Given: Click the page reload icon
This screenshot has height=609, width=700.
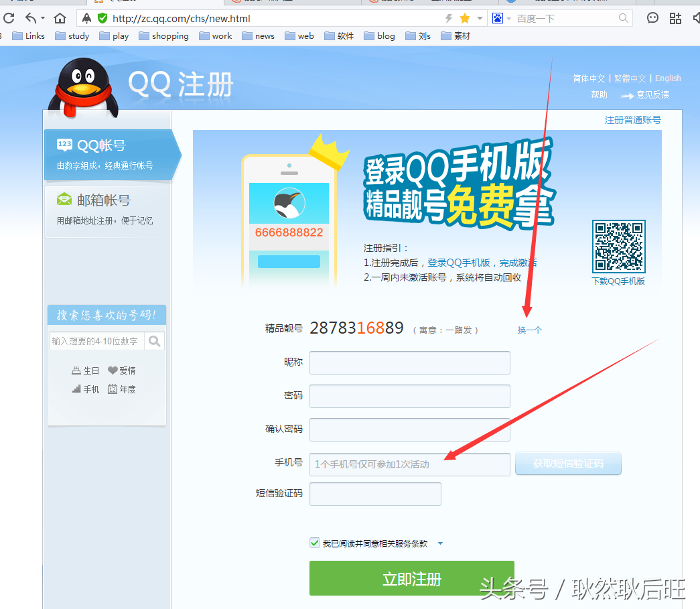Looking at the screenshot, I should (x=9, y=18).
